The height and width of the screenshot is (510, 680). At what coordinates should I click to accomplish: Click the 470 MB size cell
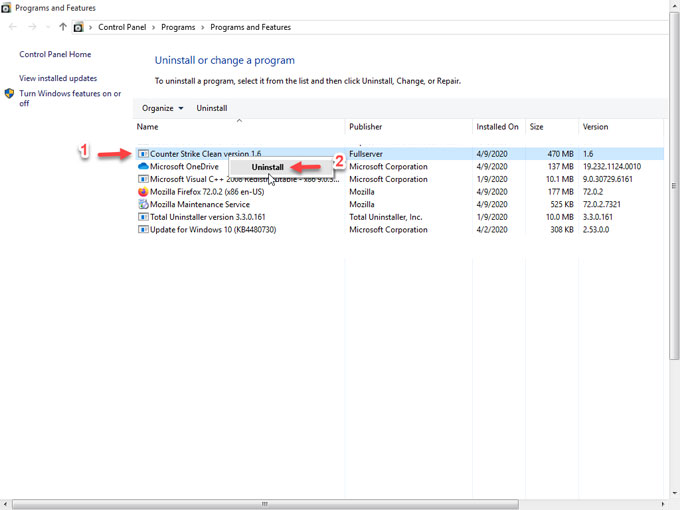560,154
